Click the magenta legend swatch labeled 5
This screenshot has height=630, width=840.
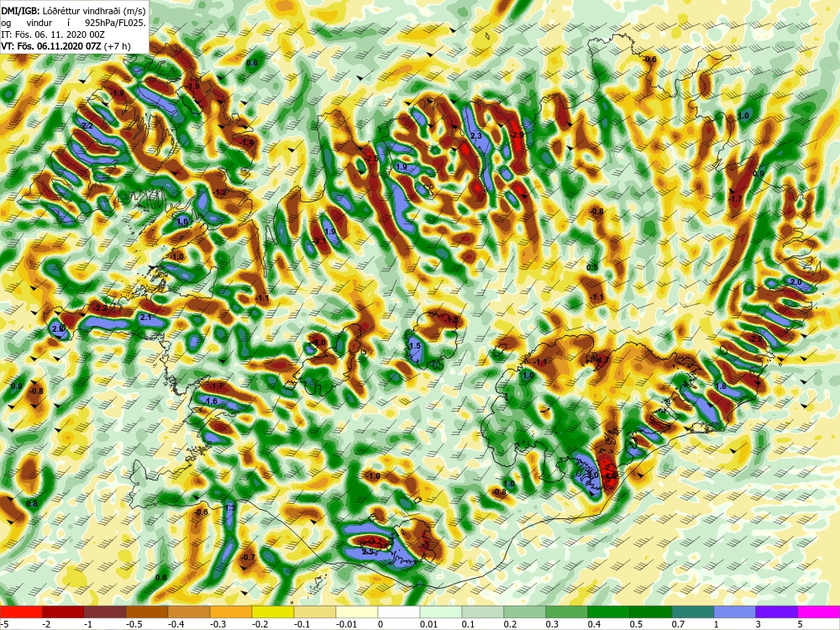pyautogui.click(x=819, y=612)
